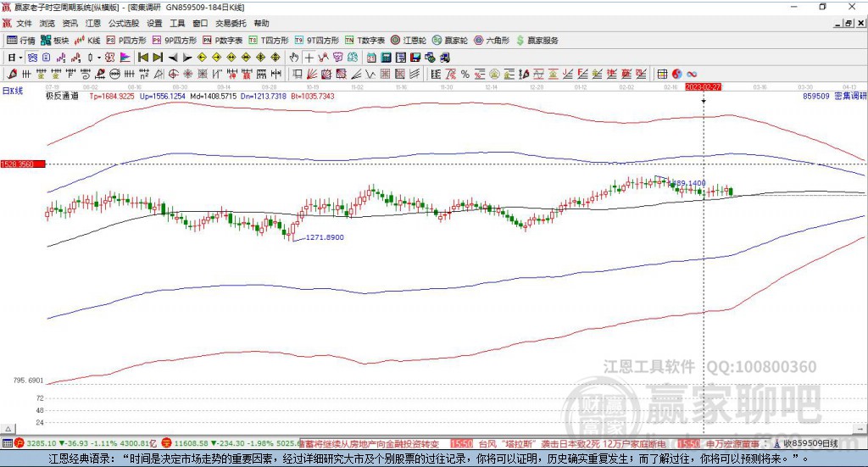Screen dimensions: 868x467
Task: Open the 江恩 menu
Action: point(93,23)
